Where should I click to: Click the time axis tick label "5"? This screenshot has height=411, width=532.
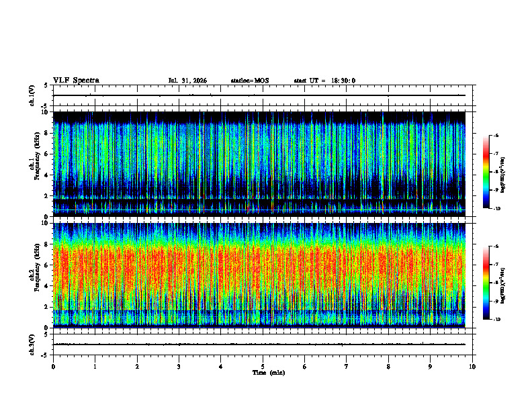(x=263, y=367)
